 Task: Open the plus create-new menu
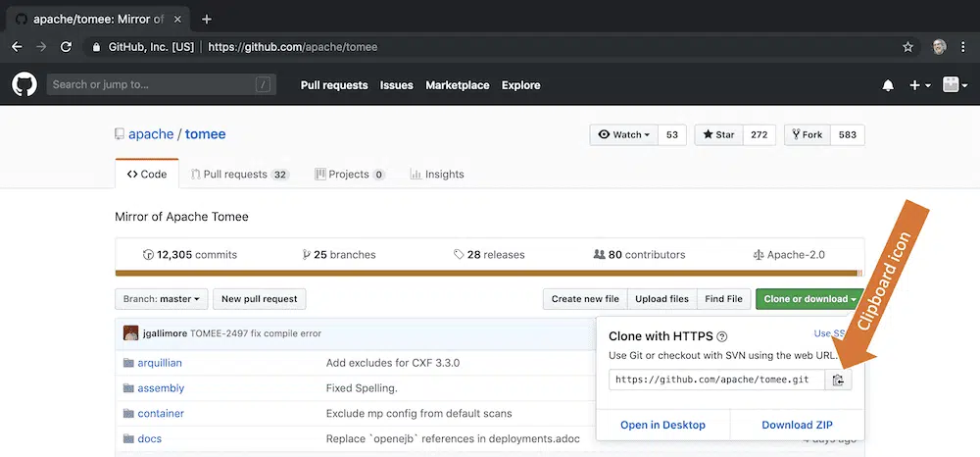(x=919, y=85)
